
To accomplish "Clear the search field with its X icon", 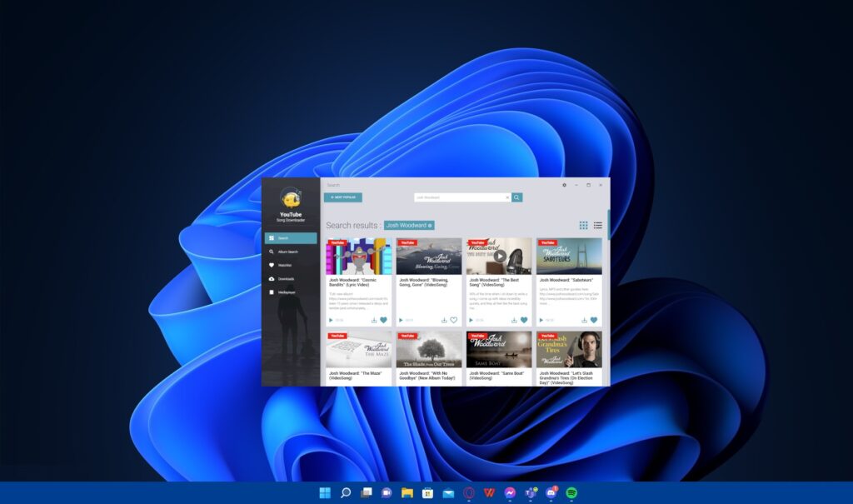I will tap(507, 197).
